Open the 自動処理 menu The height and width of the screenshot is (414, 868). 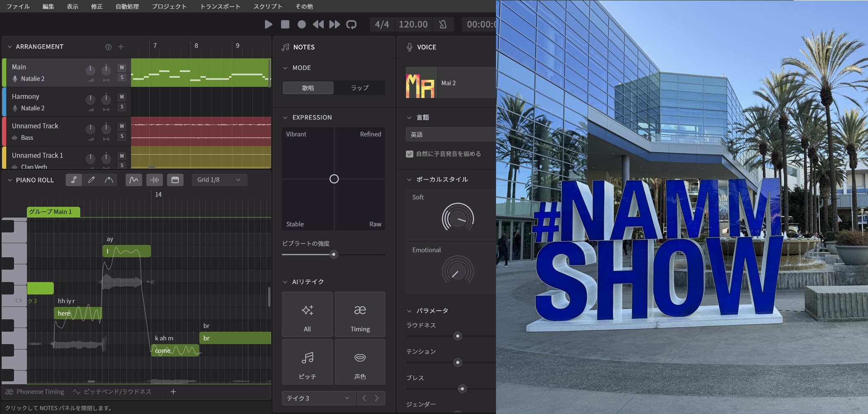click(127, 6)
